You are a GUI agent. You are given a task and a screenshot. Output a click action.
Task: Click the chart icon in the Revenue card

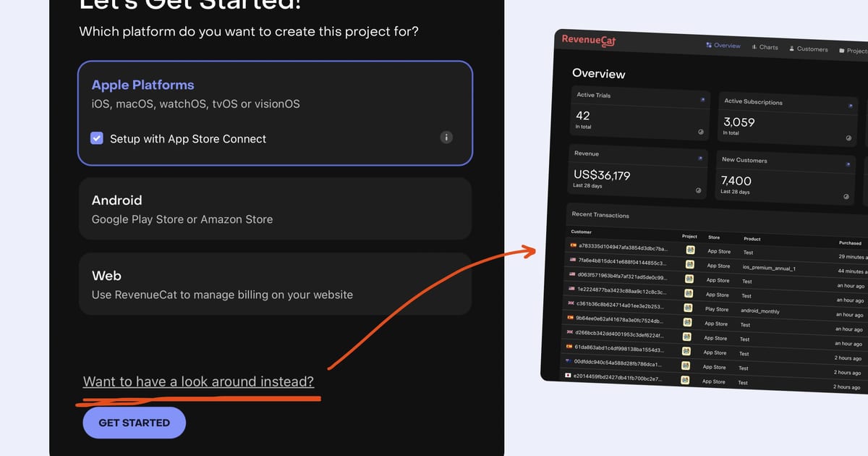(x=698, y=190)
